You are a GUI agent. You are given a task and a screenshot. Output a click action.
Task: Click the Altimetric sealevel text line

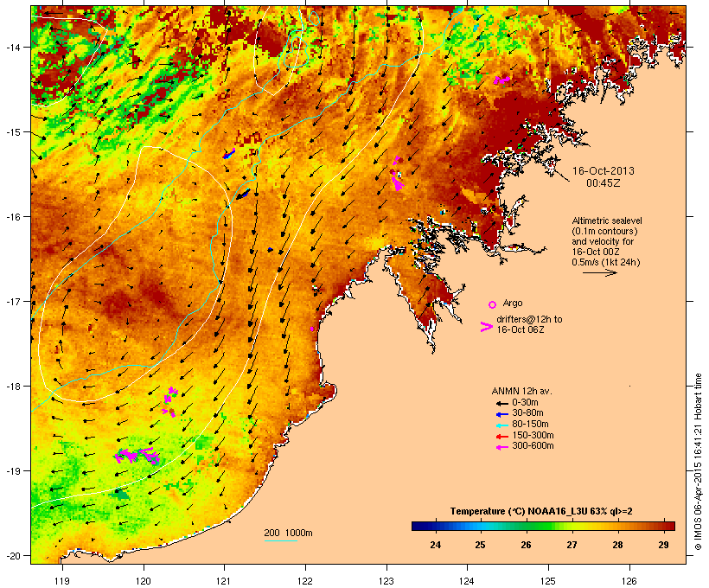click(x=607, y=220)
